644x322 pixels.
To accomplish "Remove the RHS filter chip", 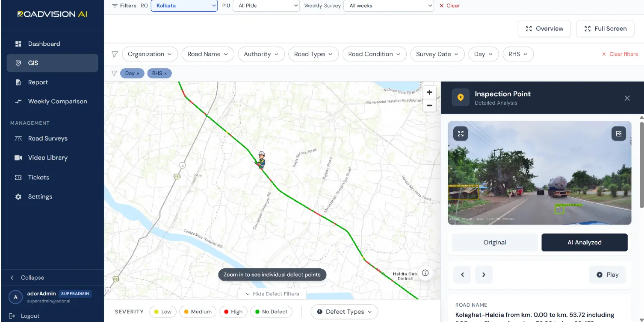I will click(x=165, y=73).
